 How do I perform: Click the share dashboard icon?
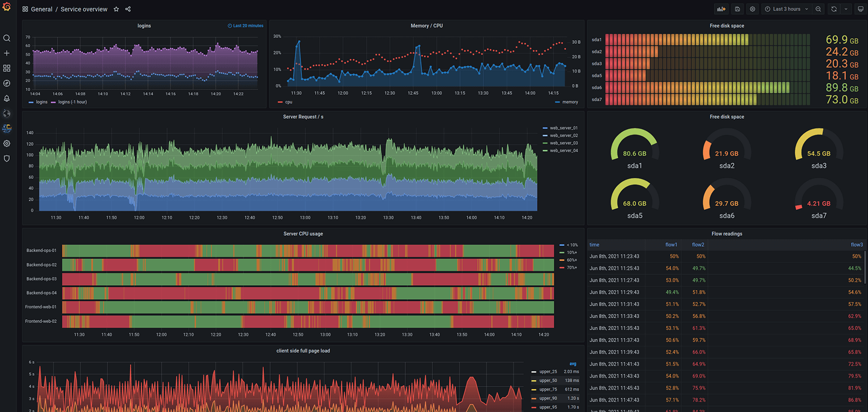pyautogui.click(x=128, y=9)
